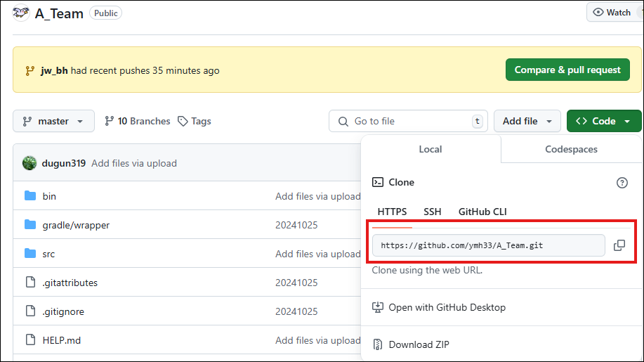Switch to the Local tab
This screenshot has width=644, height=362.
tap(431, 149)
